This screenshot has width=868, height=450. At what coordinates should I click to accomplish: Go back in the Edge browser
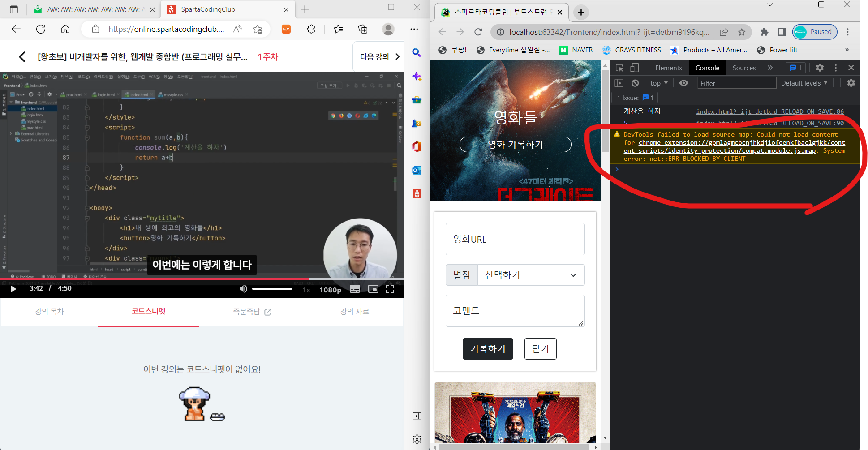coord(16,29)
